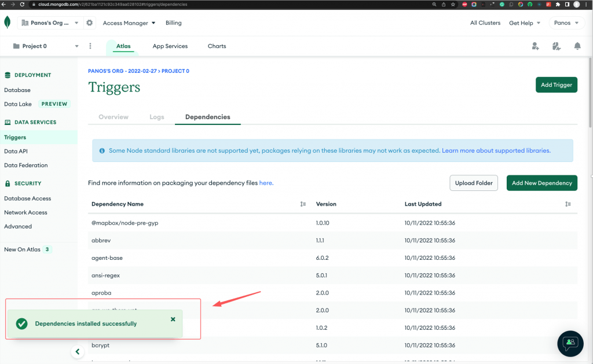Select the bcrypt dependency name

(100, 345)
